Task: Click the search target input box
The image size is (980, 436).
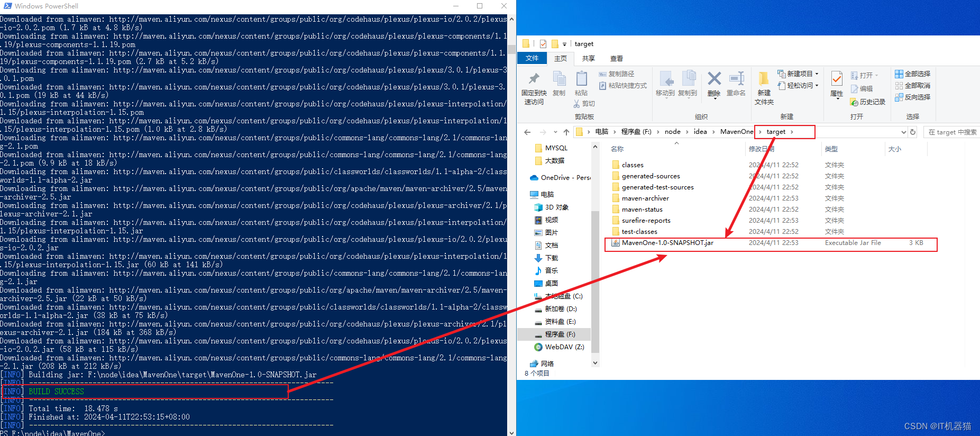Action: point(952,132)
